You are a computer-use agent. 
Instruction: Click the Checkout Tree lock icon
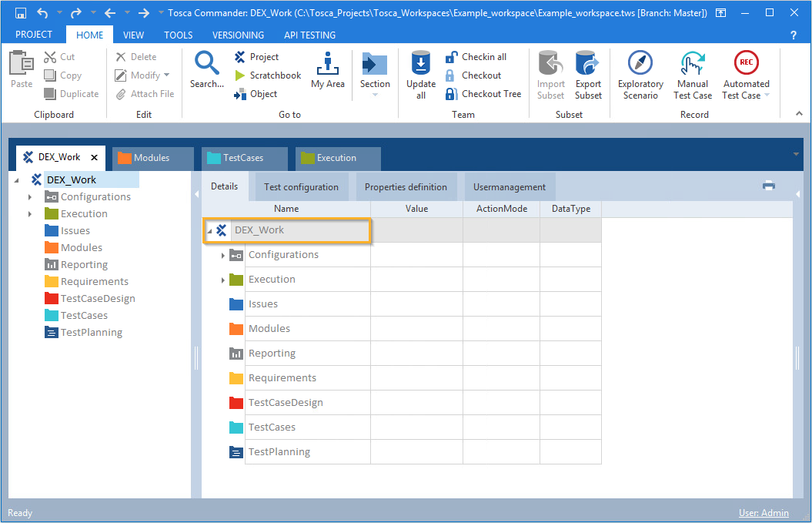tap(452, 94)
